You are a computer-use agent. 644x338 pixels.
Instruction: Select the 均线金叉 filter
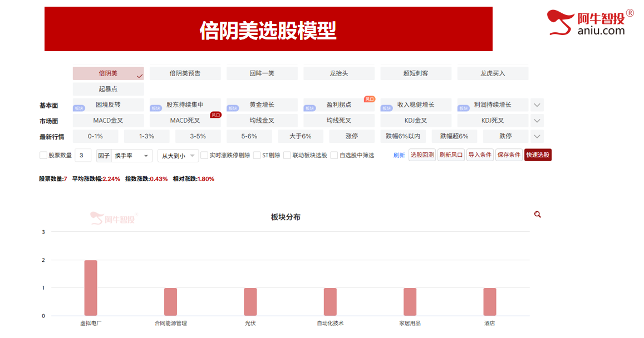point(262,121)
